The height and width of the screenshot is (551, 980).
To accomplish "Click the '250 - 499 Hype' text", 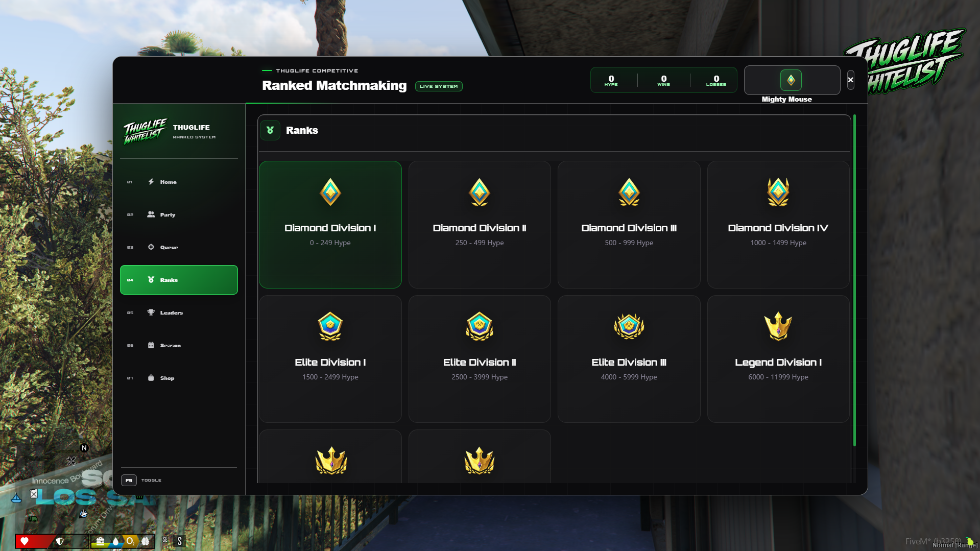I will coord(480,243).
